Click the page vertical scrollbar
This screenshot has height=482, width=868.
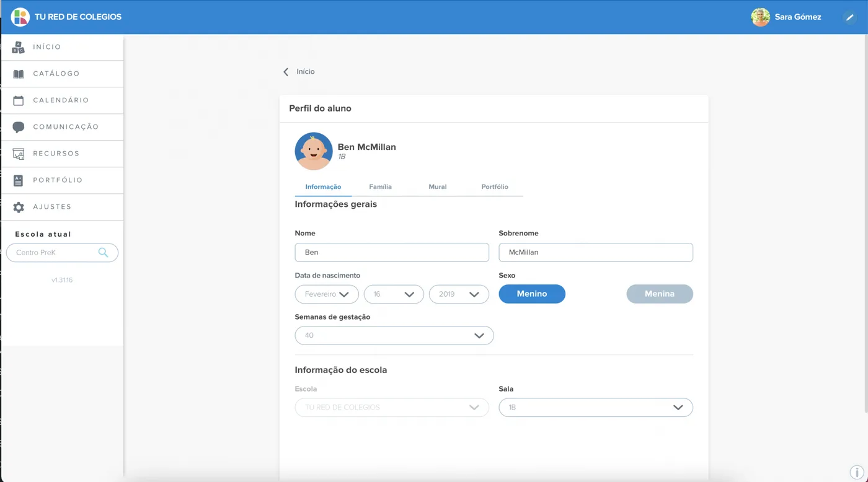tap(865, 223)
